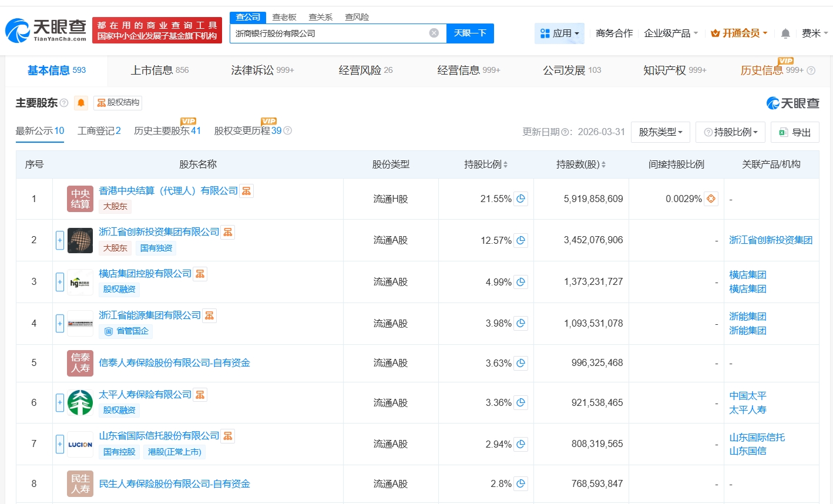Click the pie chart icon next to 3.63%

[520, 363]
